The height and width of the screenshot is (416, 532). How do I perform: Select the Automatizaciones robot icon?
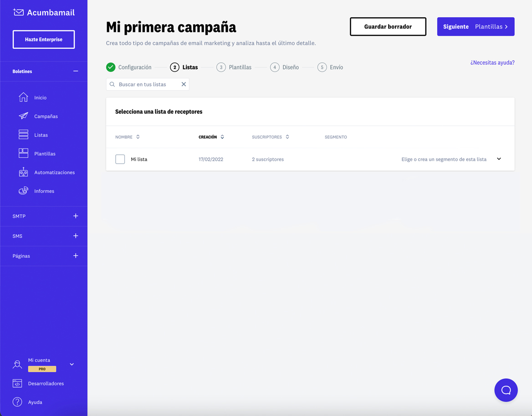pos(23,172)
